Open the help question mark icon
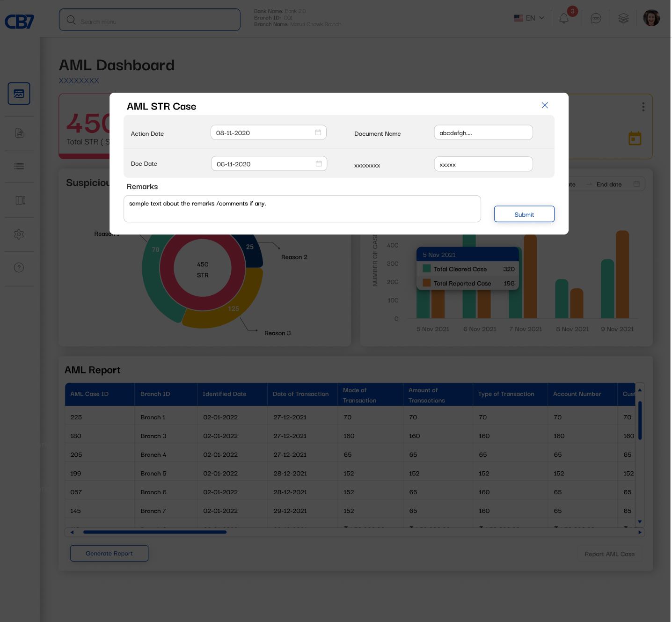Screen dimensions: 672x622 coord(19,268)
